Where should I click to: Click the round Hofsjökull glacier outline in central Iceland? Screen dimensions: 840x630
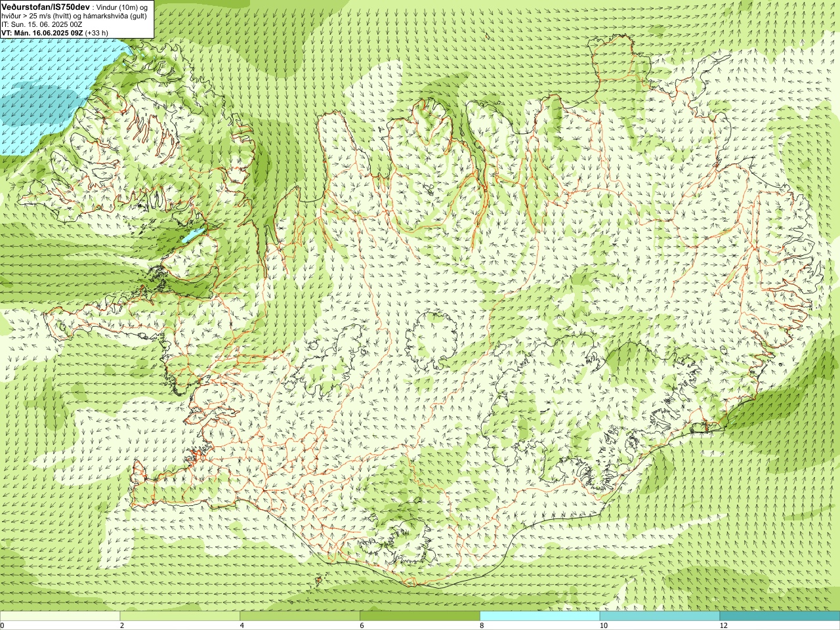coord(432,341)
